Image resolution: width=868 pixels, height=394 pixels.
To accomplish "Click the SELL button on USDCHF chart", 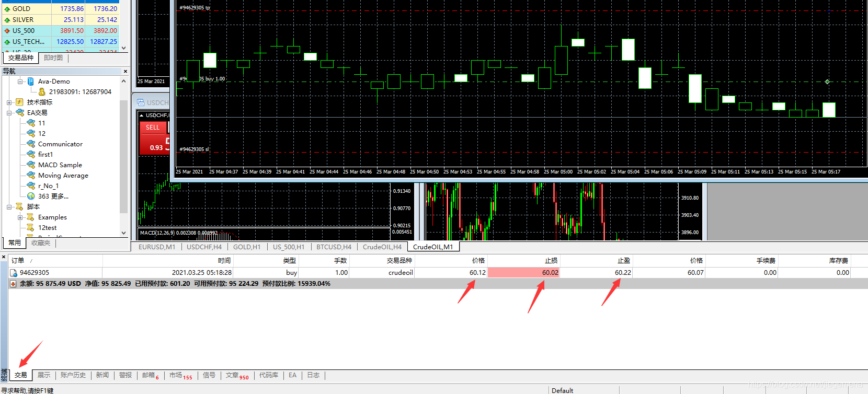I will tap(153, 128).
